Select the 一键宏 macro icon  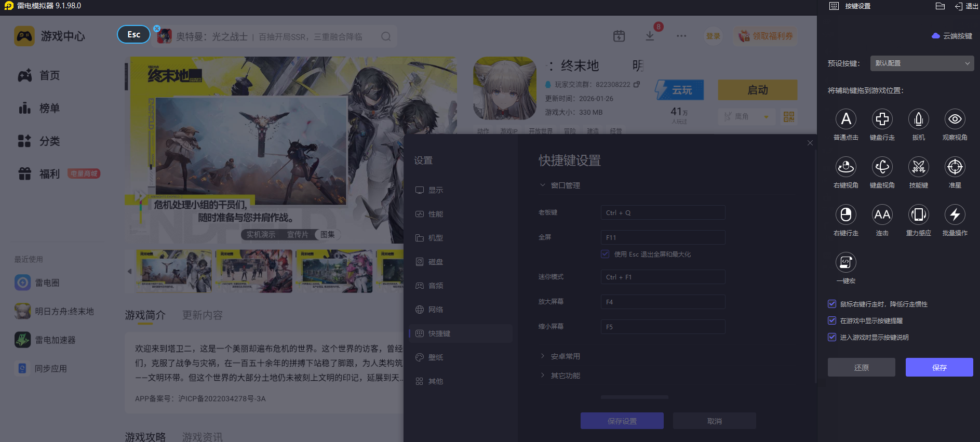coord(846,262)
